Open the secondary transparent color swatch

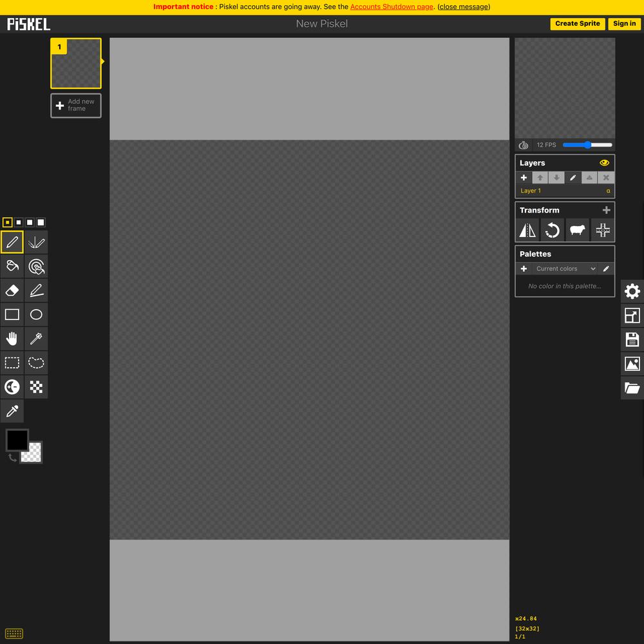click(x=33, y=454)
